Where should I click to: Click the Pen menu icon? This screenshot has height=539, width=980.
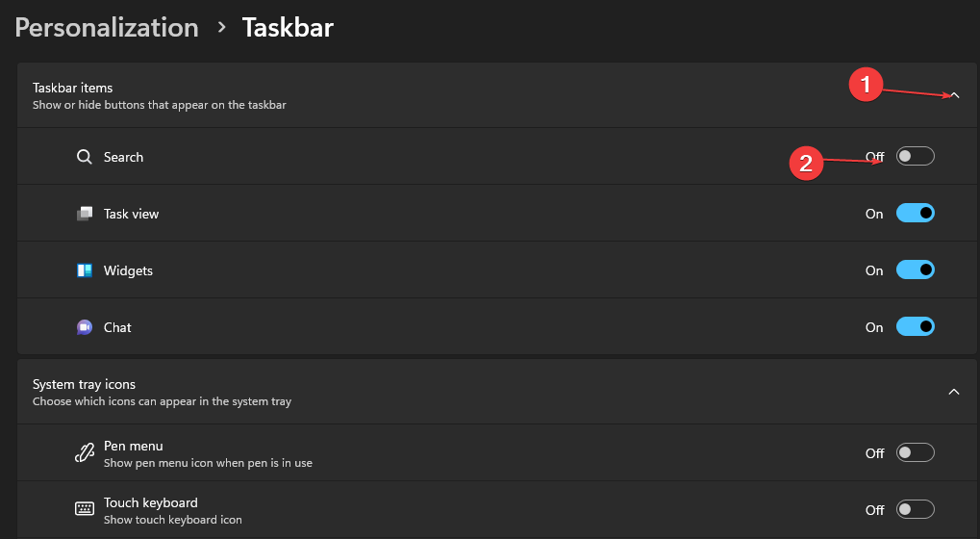(85, 453)
